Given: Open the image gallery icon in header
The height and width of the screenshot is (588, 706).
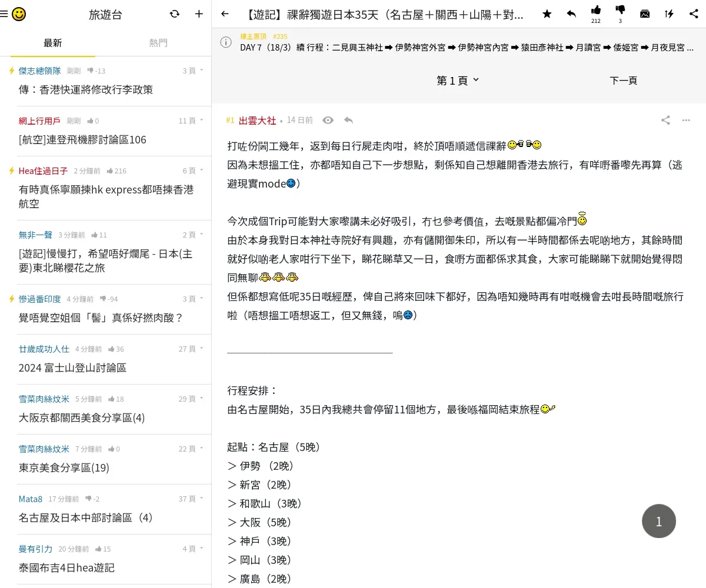Looking at the screenshot, I should pyautogui.click(x=645, y=14).
